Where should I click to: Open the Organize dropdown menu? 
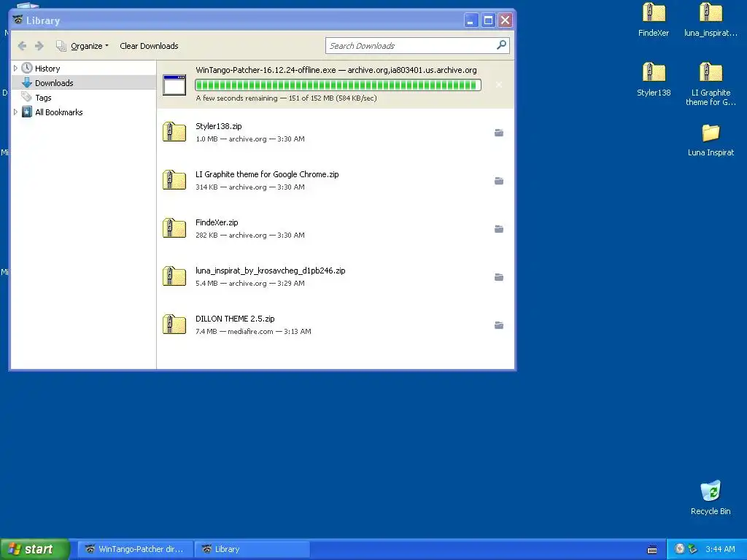coord(82,46)
